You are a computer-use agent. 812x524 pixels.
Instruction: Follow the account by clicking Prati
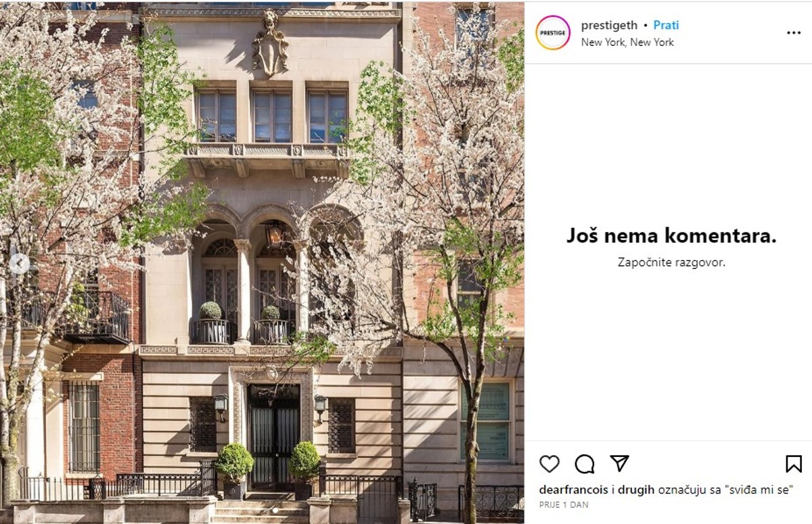[x=666, y=25]
